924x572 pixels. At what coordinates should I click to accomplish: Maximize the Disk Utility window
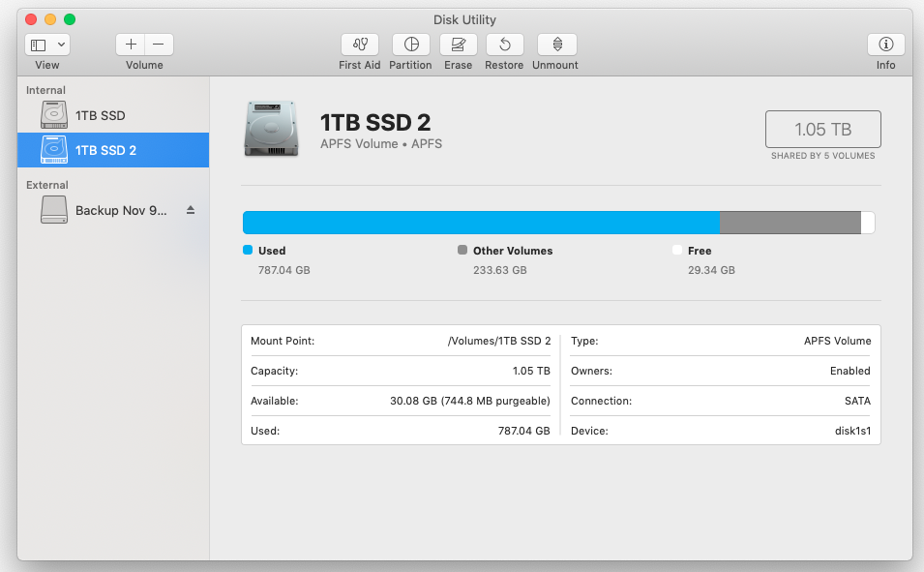pyautogui.click(x=70, y=19)
